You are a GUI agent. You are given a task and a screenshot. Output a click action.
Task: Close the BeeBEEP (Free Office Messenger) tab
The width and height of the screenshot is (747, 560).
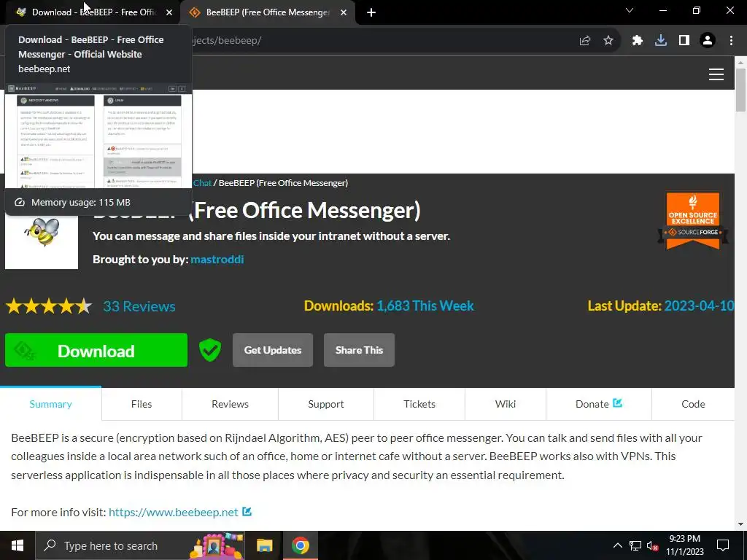tap(344, 12)
